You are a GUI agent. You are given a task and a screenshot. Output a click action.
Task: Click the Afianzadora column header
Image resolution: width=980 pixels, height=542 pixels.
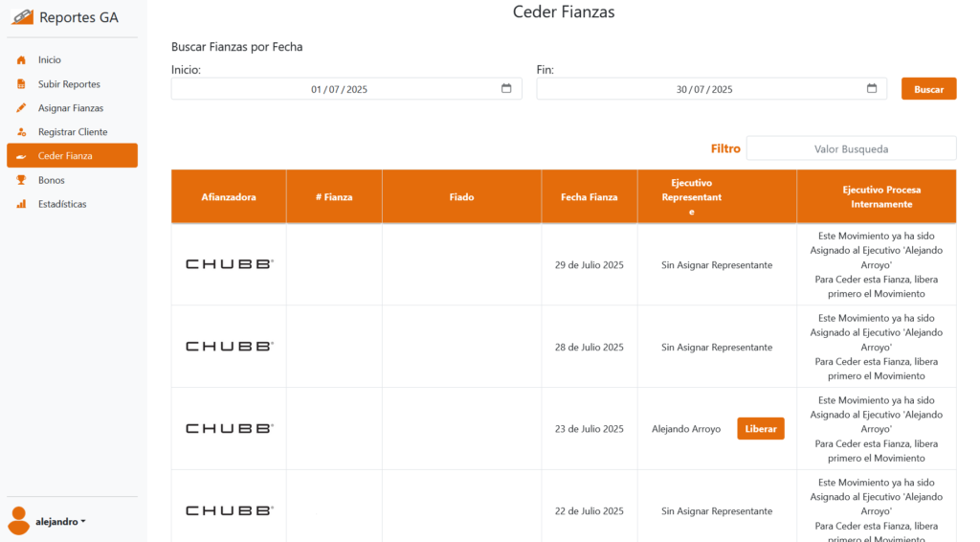coord(229,197)
